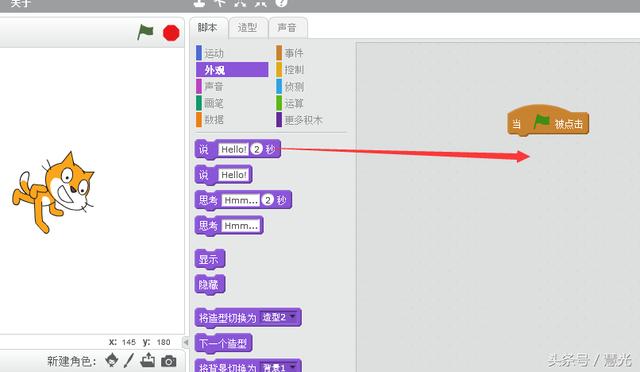Image resolution: width=640 pixels, height=372 pixels.
Task: Select the cat sprite on the stage
Action: 53,192
